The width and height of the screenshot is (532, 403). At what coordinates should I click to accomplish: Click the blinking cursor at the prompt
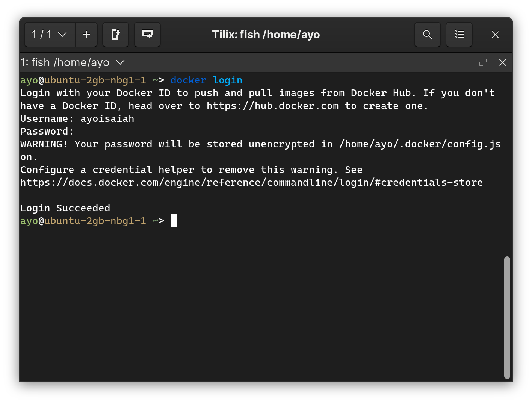pos(173,221)
